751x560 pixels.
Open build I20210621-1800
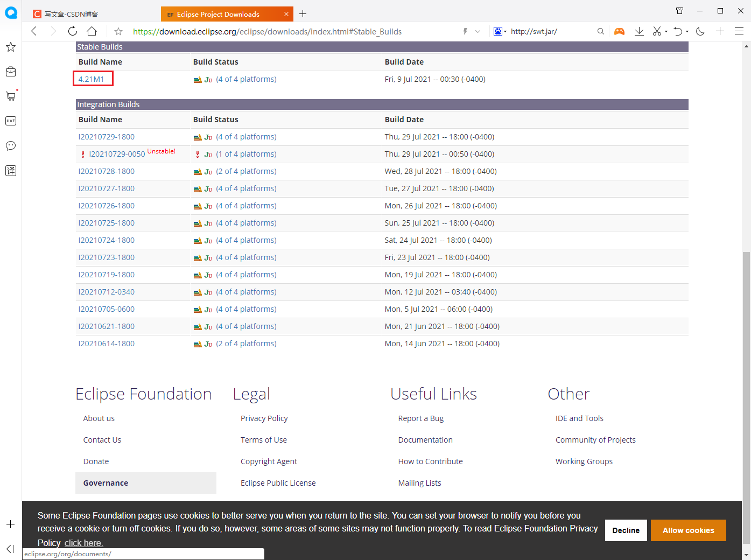(107, 326)
